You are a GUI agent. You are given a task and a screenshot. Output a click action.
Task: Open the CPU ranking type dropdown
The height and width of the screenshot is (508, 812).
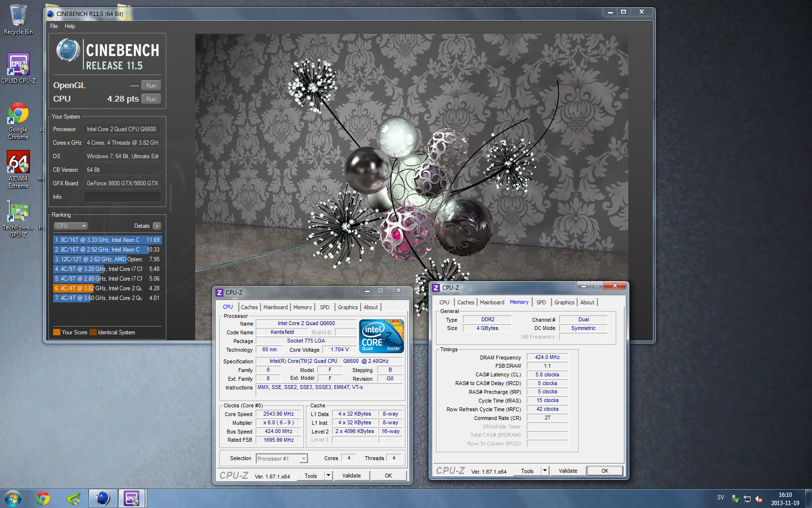coord(71,226)
